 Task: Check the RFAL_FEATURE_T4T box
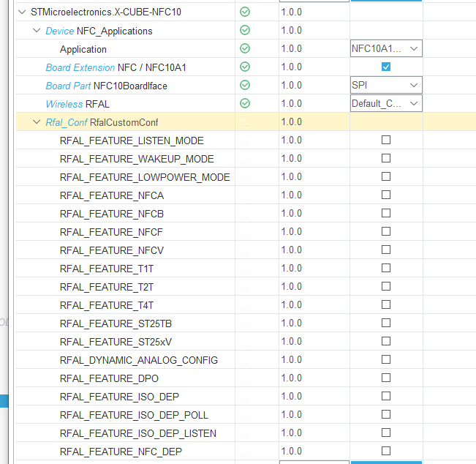386,304
